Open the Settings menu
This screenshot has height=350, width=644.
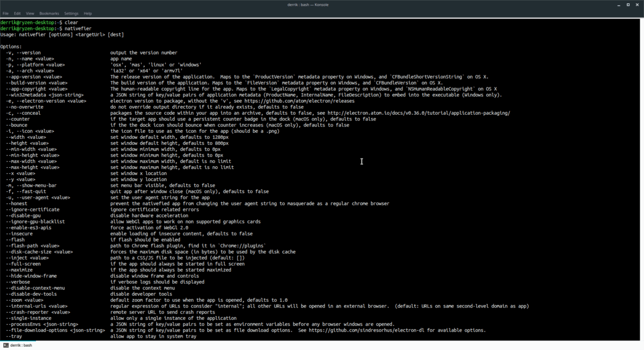(x=71, y=13)
